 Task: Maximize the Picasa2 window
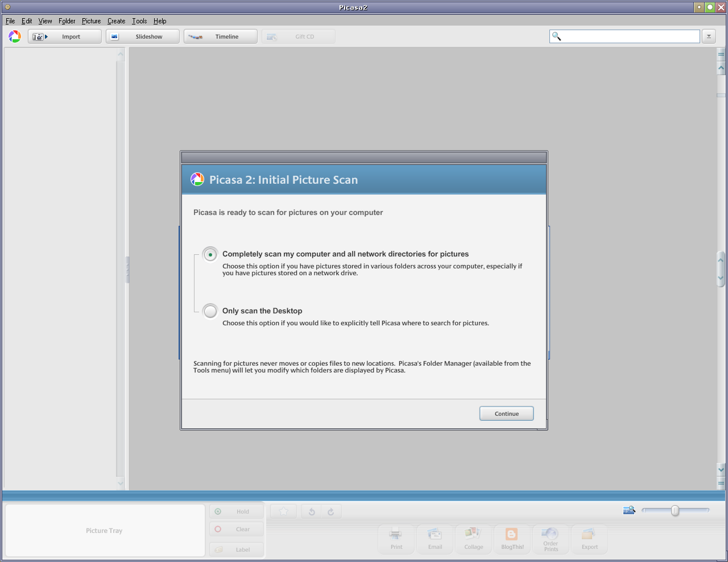pyautogui.click(x=710, y=7)
